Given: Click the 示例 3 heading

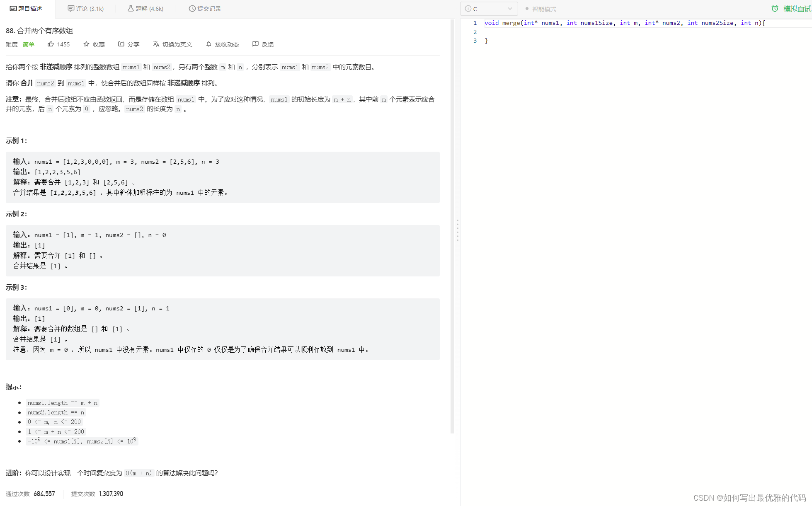Looking at the screenshot, I should click(16, 287).
